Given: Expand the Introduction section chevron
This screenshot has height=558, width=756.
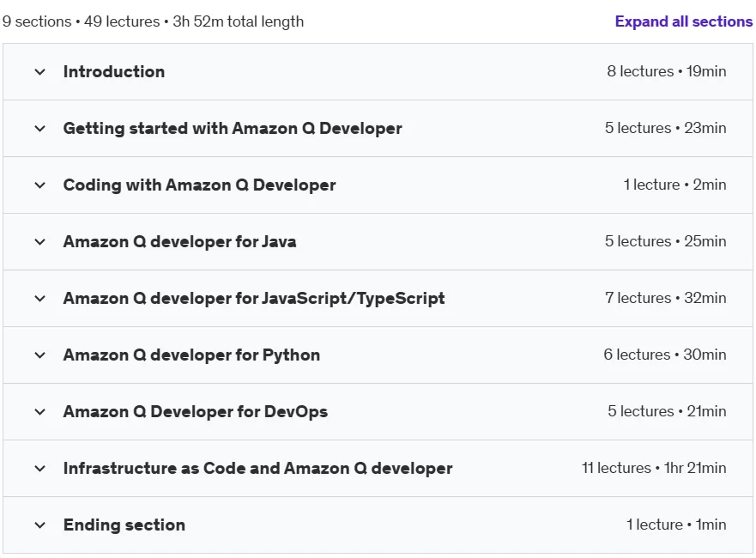Looking at the screenshot, I should click(x=40, y=72).
